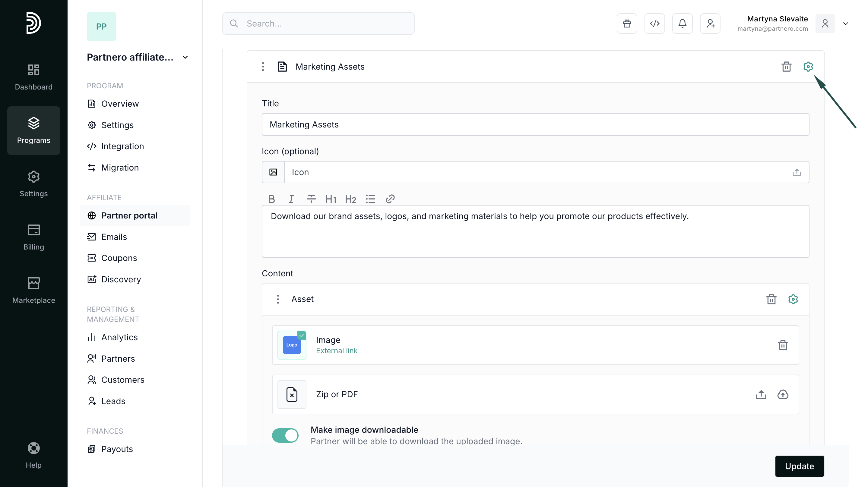
Task: Click the cloud upload icon for Zip or PDF
Action: 782,394
